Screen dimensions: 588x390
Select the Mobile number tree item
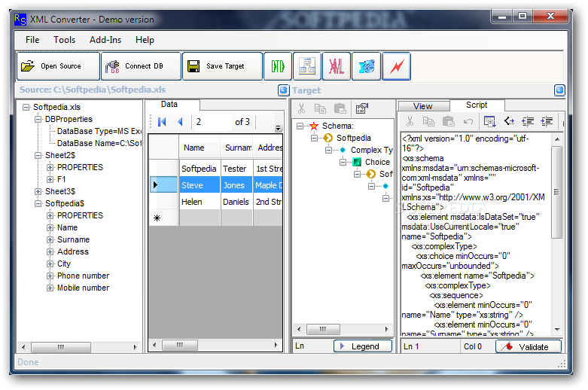(84, 288)
